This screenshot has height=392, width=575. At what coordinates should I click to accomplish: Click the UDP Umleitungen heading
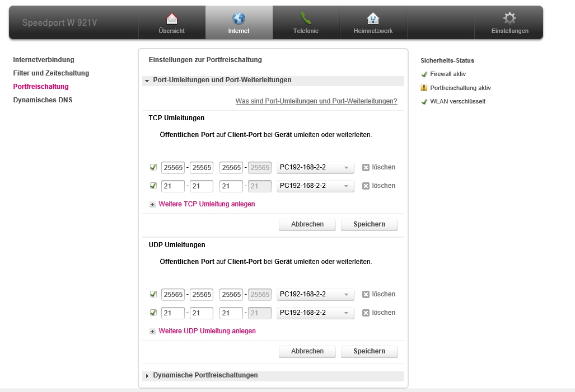point(177,245)
